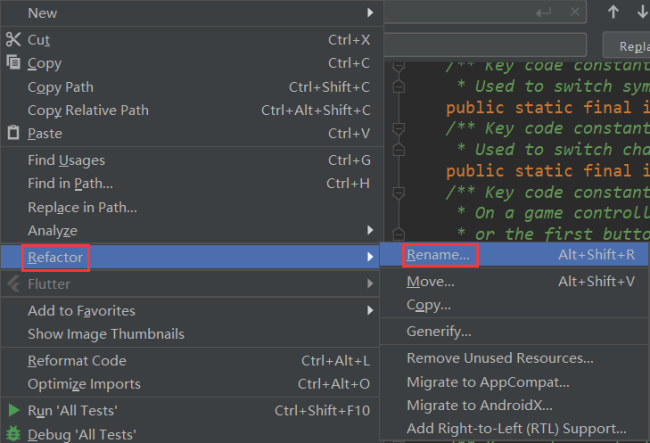Click the green Run 'All Tests' play icon
Image resolution: width=650 pixels, height=443 pixels.
point(13,410)
